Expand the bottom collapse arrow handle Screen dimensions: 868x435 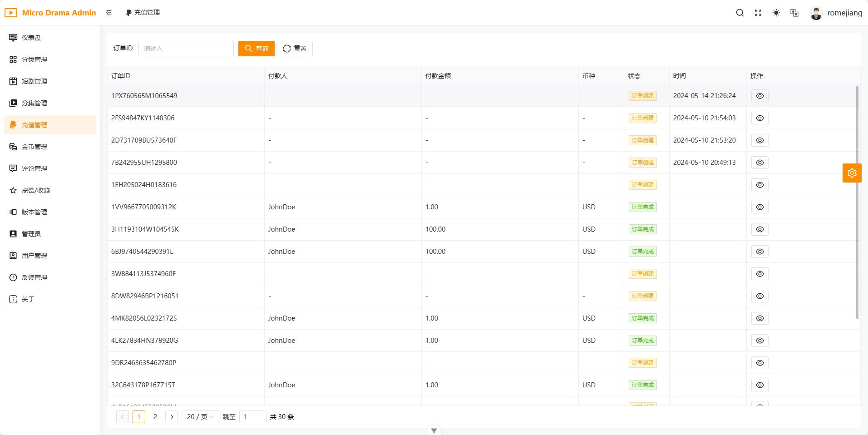click(x=434, y=430)
